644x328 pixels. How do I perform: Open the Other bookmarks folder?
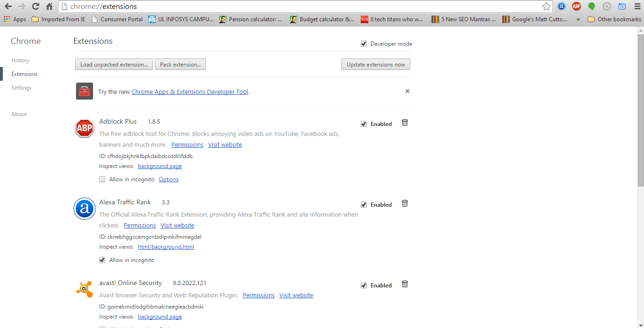point(614,19)
